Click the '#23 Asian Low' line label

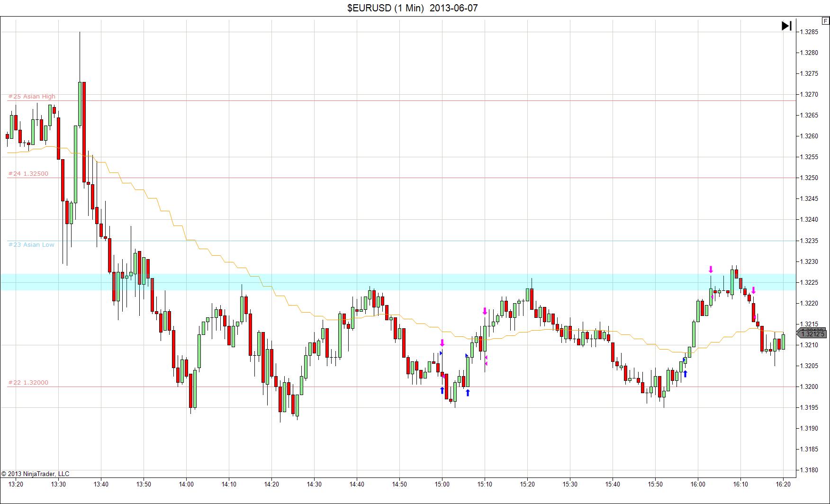[x=31, y=244]
